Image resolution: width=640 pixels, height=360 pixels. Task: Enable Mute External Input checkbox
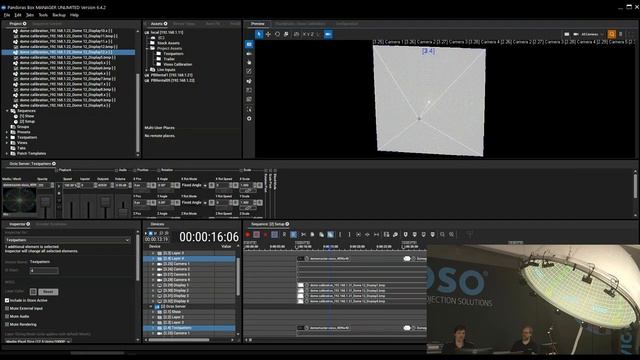click(7, 309)
